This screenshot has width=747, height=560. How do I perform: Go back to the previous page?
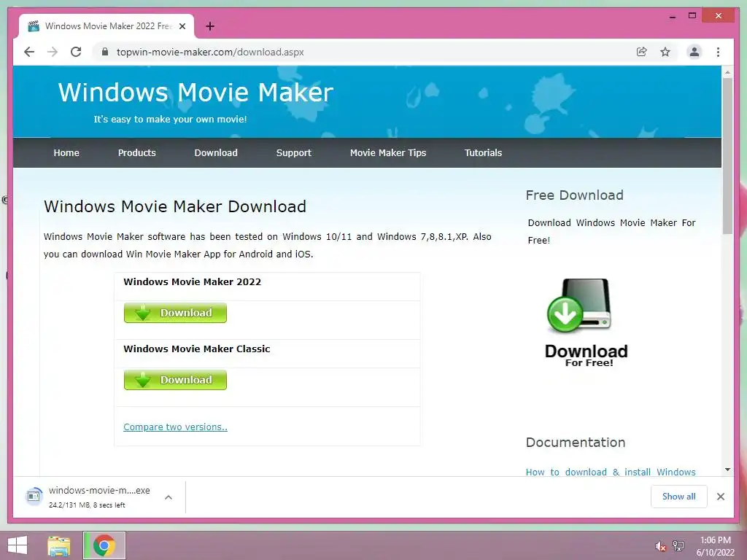[29, 52]
